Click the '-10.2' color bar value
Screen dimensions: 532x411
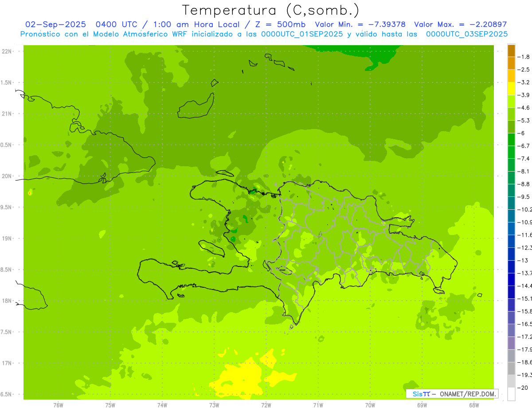point(525,209)
